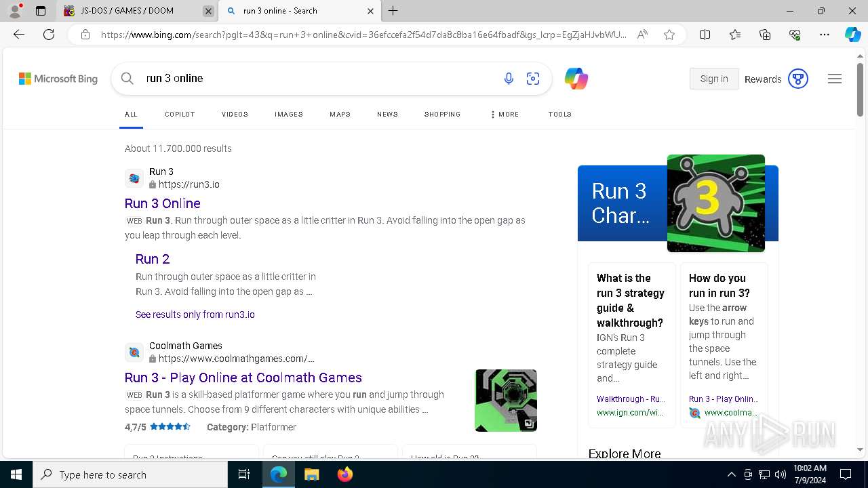
Task: Open Task View on the taskbar
Action: 244,474
